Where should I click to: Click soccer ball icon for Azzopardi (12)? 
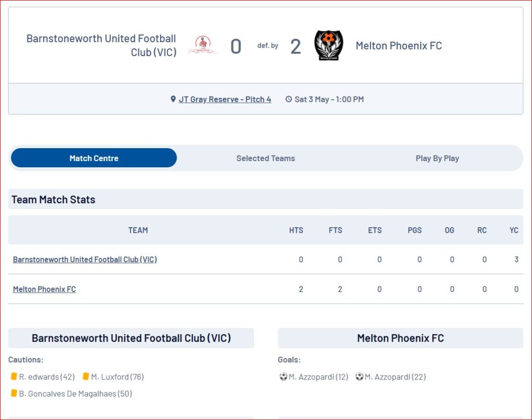[x=283, y=376]
